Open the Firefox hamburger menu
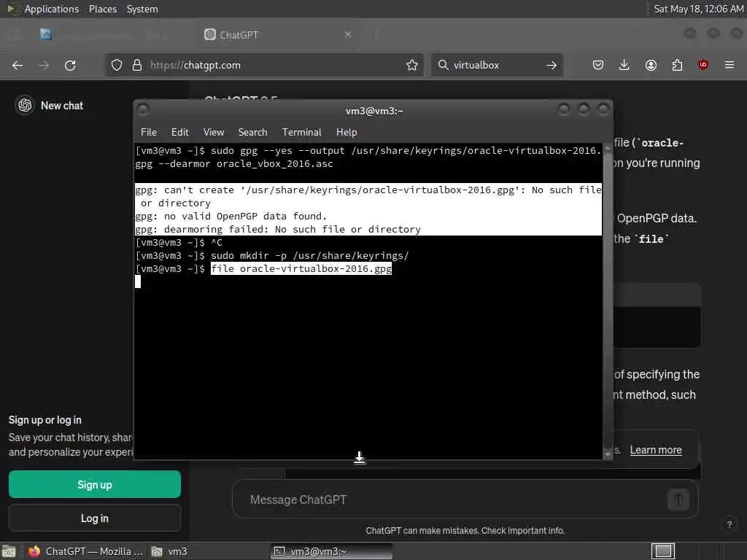This screenshot has height=560, width=747. (729, 65)
